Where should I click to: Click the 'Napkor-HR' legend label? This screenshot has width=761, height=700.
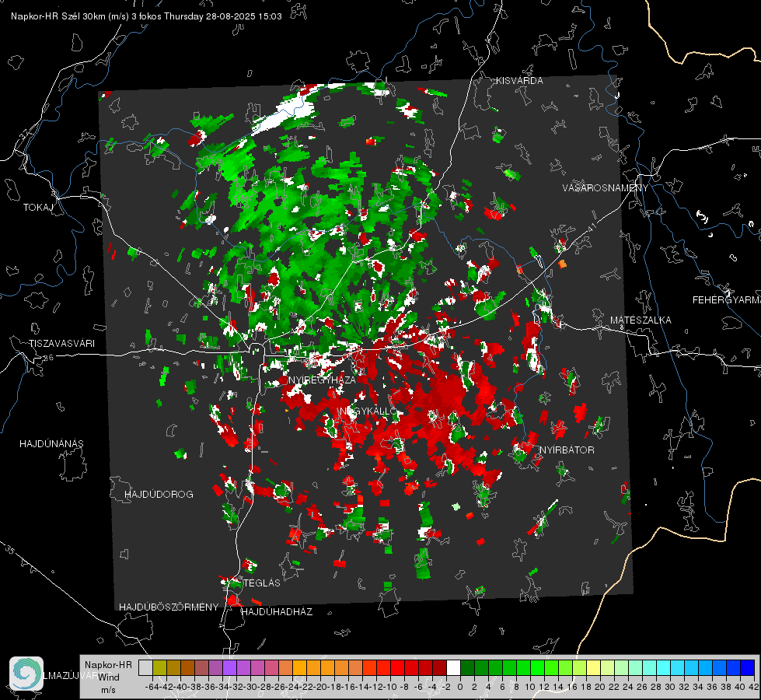coord(108,665)
